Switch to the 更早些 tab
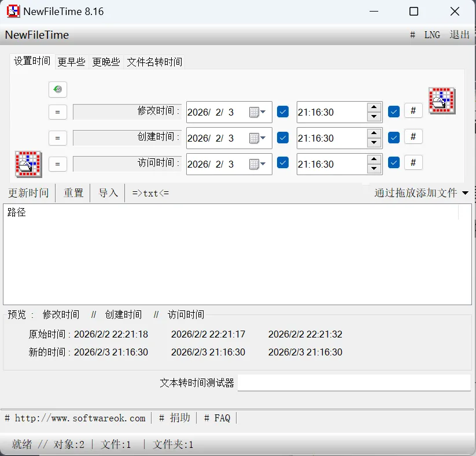This screenshot has height=456, width=476. tap(72, 62)
